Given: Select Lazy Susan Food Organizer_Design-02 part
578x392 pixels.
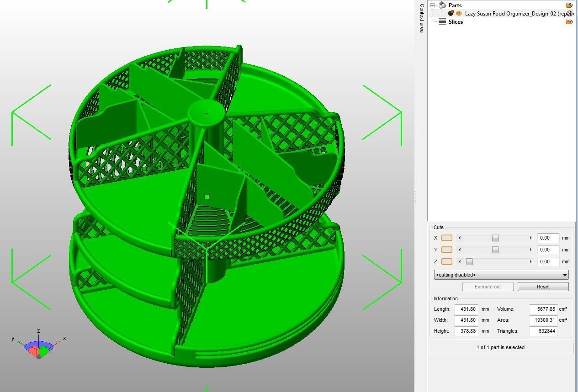Looking at the screenshot, I should click(x=520, y=14).
